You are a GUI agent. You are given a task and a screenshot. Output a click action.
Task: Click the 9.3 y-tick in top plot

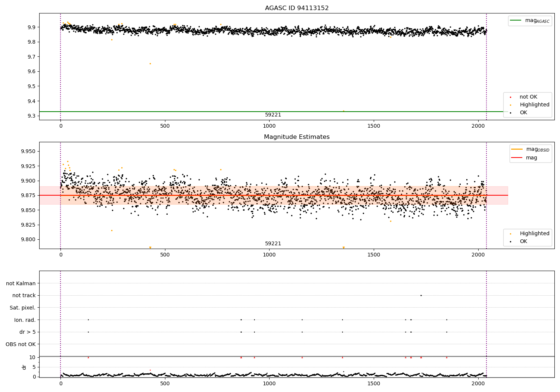(31, 116)
